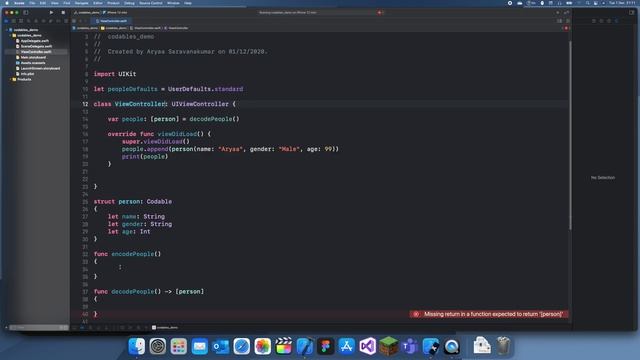Image resolution: width=640 pixels, height=360 pixels.
Task: Select the codables_demo project root
Action: coord(26,30)
